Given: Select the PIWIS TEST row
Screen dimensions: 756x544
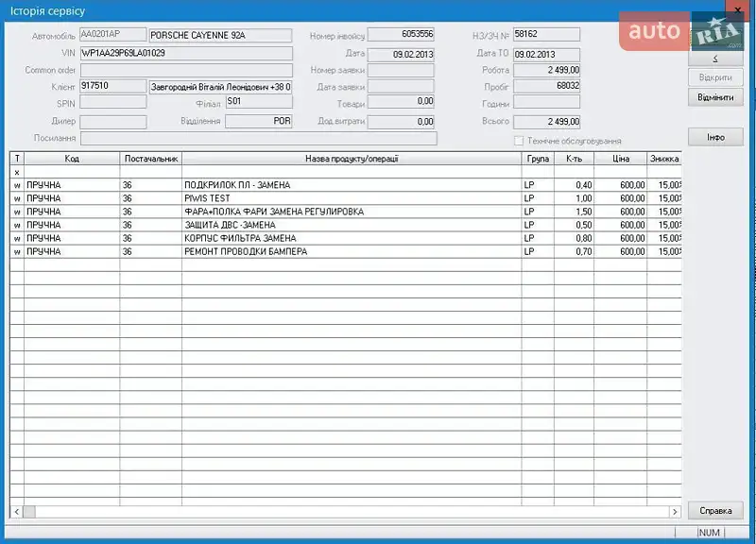Looking at the screenshot, I should click(x=351, y=198).
